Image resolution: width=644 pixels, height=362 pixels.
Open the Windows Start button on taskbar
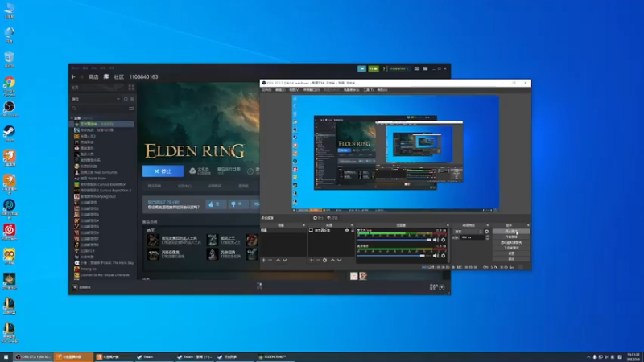(x=6, y=357)
